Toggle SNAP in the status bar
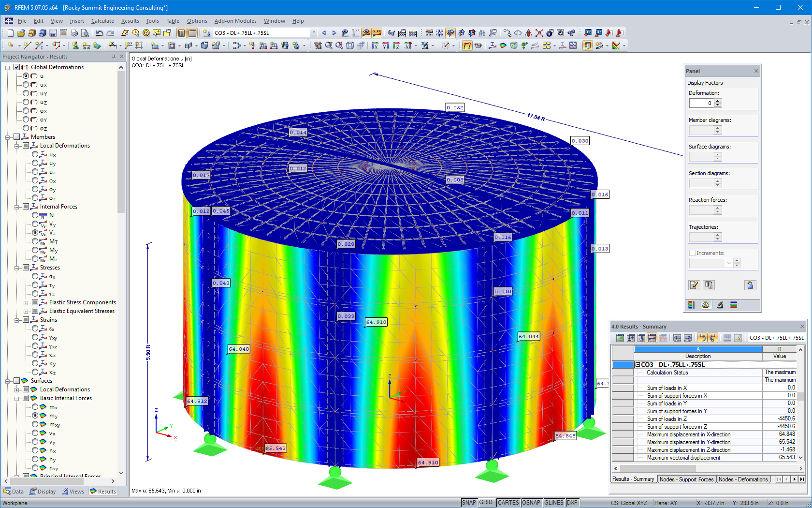The height and width of the screenshot is (508, 812). point(469,503)
